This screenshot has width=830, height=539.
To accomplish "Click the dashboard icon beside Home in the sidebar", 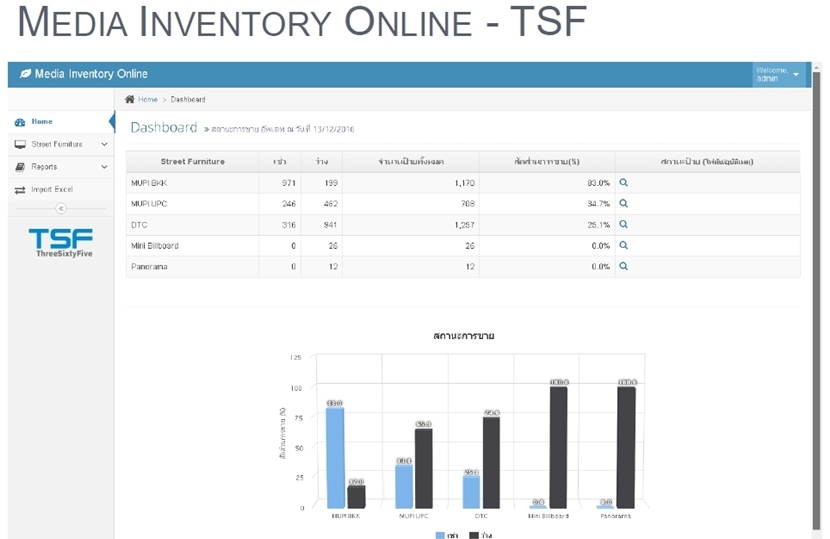I will tap(20, 122).
